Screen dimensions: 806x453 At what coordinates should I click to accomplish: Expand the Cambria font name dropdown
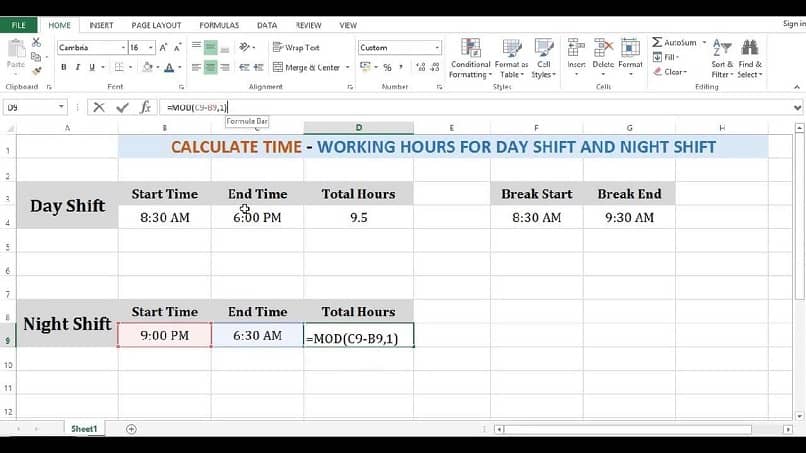[123, 48]
